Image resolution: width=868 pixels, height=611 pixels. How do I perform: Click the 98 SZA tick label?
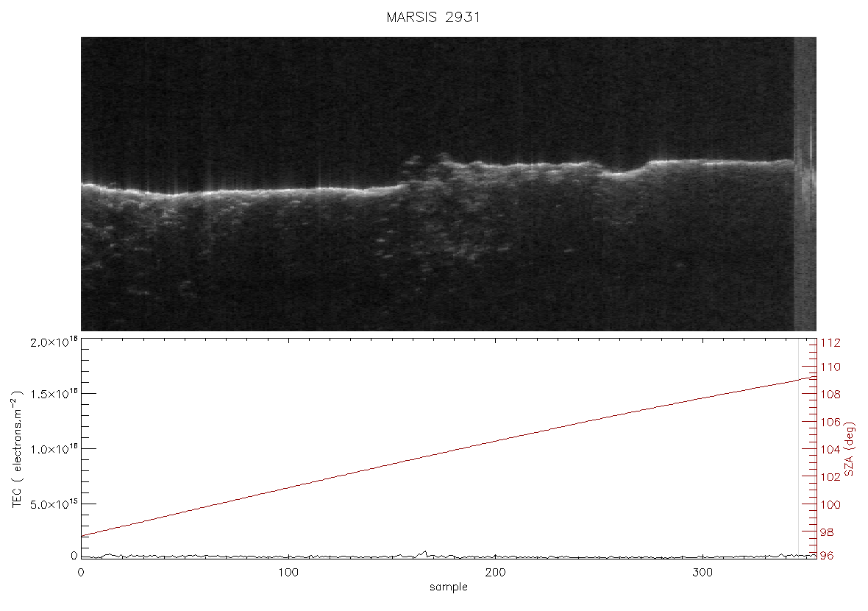click(x=827, y=532)
